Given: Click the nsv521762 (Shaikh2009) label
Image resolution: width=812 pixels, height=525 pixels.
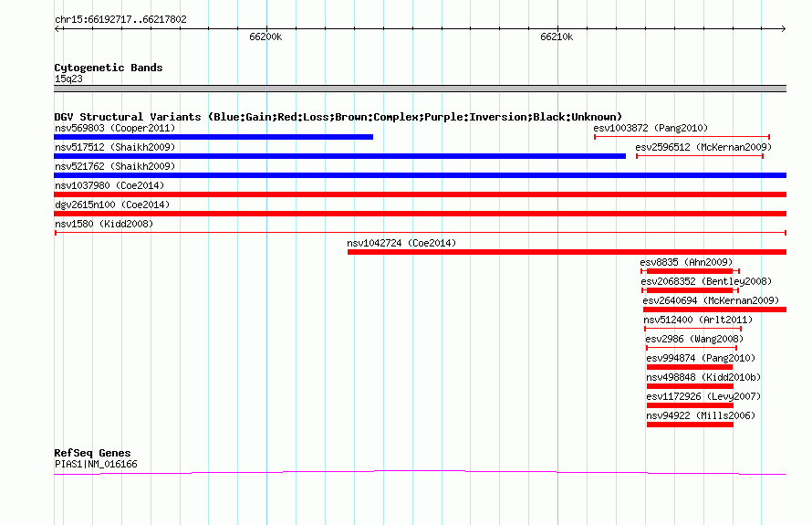Looking at the screenshot, I should (x=115, y=166).
